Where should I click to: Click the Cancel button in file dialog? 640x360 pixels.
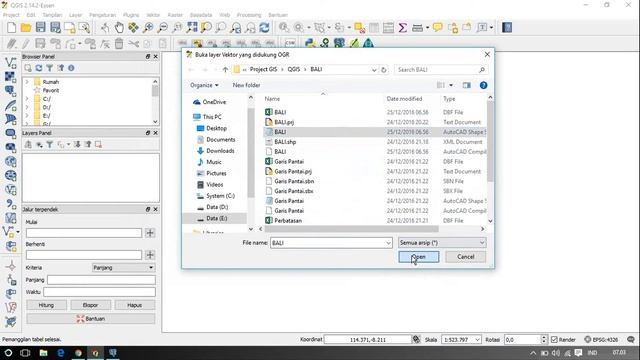[466, 257]
